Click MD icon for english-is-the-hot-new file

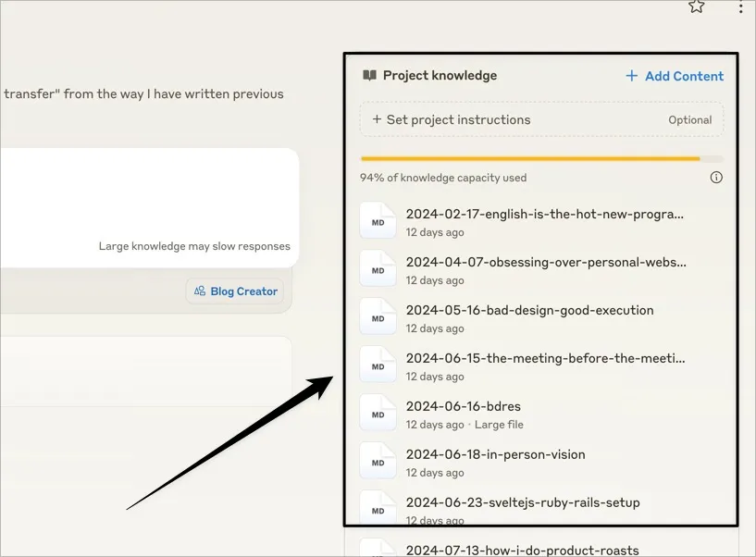tap(378, 222)
